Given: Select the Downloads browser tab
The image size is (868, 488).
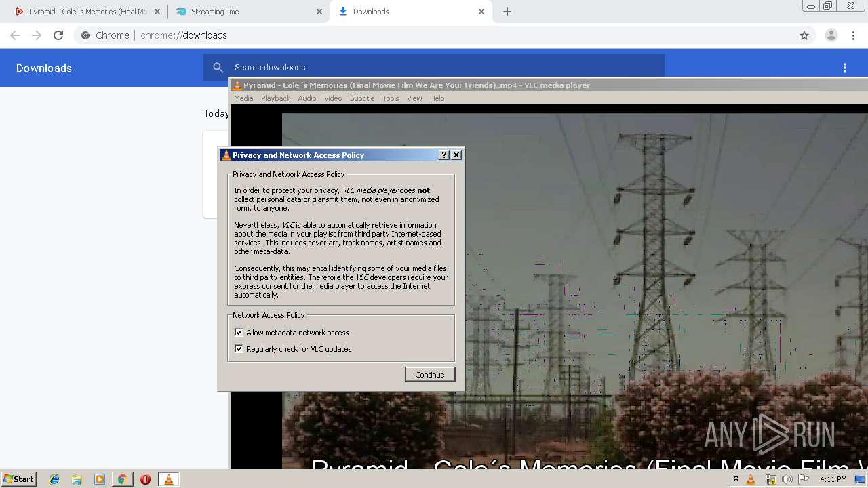Looking at the screenshot, I should [x=411, y=12].
